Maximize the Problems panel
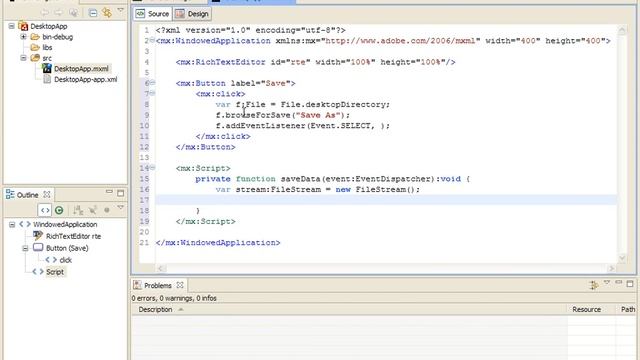640x360 pixels. 630,283
